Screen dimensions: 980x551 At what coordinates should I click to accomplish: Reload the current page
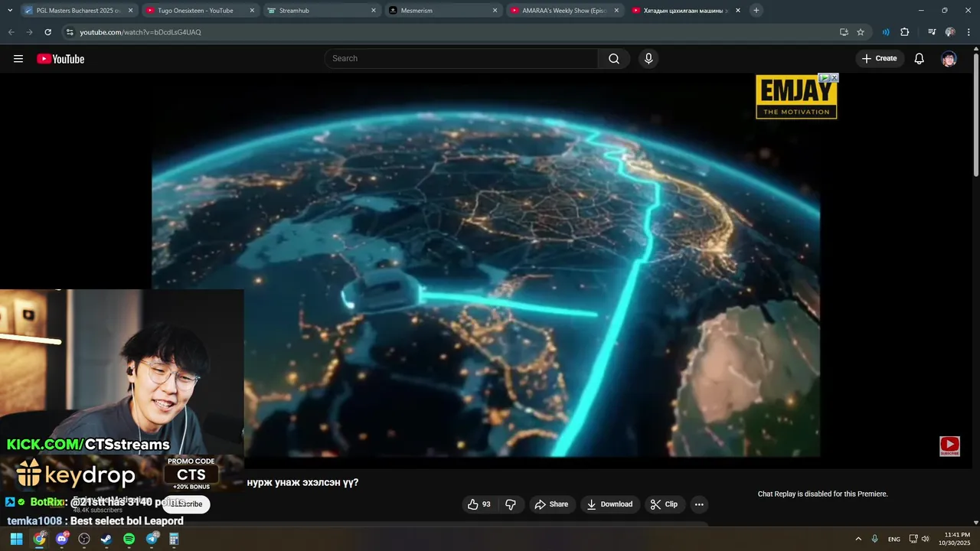(x=47, y=32)
